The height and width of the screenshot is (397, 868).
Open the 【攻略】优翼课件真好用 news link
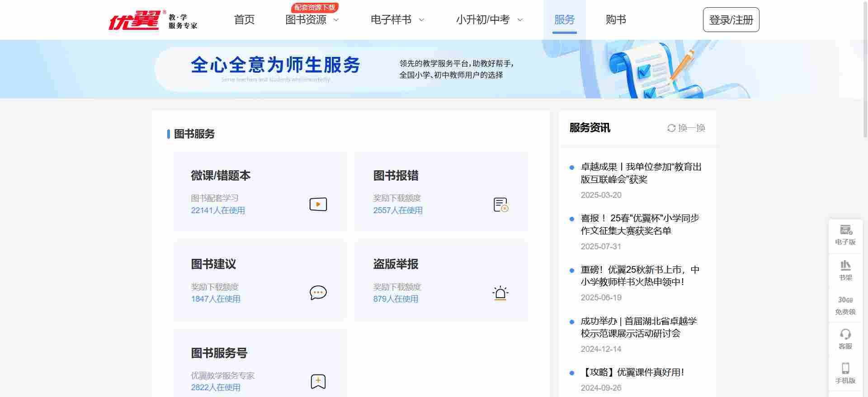(x=632, y=372)
